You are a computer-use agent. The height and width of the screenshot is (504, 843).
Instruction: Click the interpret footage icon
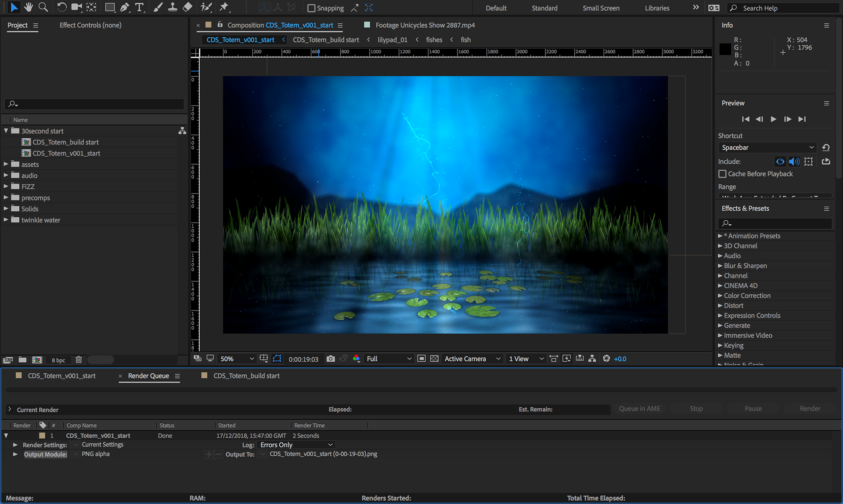(8, 360)
